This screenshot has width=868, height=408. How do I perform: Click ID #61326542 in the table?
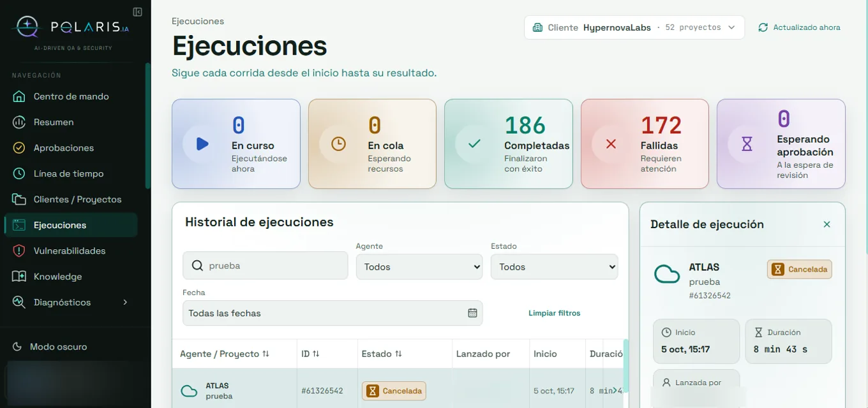pos(322,391)
